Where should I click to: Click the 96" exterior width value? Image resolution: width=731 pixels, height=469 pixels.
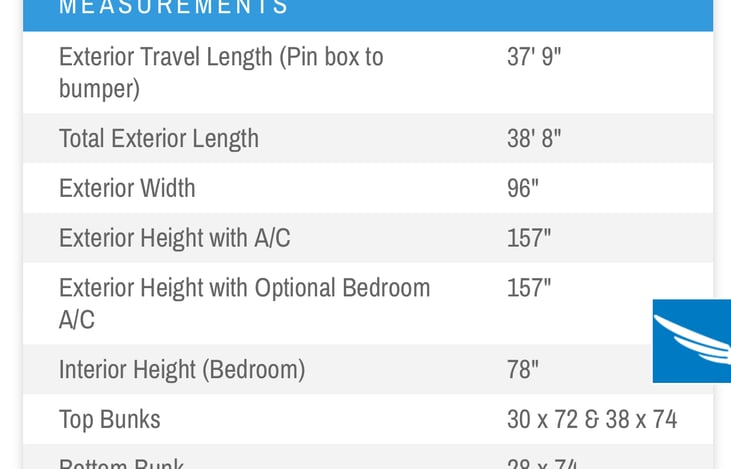(523, 188)
